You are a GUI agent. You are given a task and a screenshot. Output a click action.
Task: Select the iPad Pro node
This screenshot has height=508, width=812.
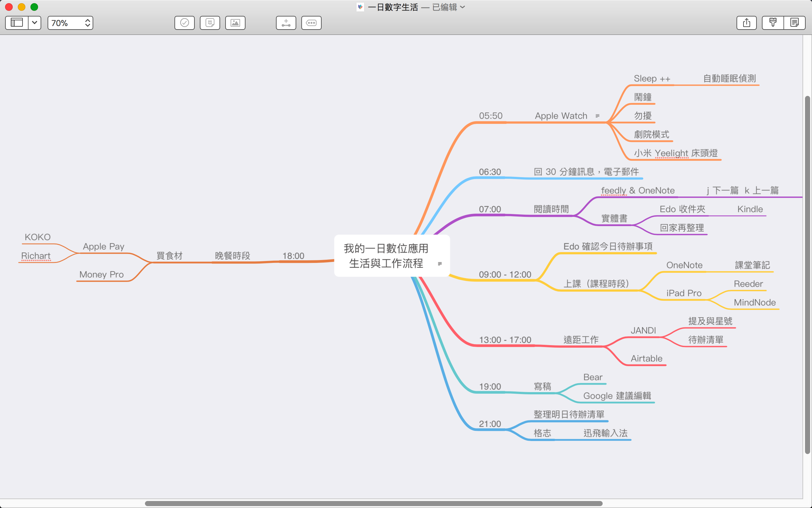click(x=684, y=293)
